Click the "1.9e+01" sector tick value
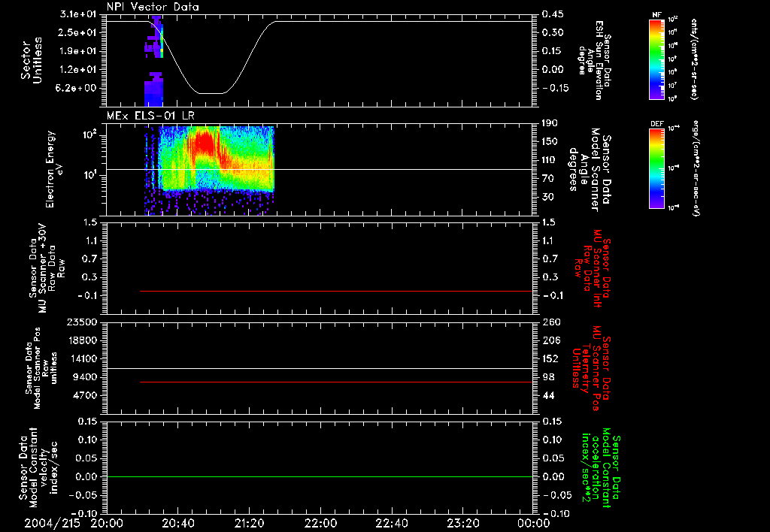The image size is (770, 532). point(78,51)
